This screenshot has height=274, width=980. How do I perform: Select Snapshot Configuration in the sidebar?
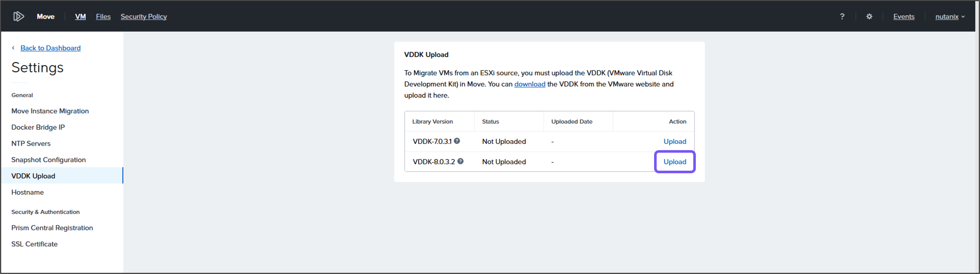point(48,160)
